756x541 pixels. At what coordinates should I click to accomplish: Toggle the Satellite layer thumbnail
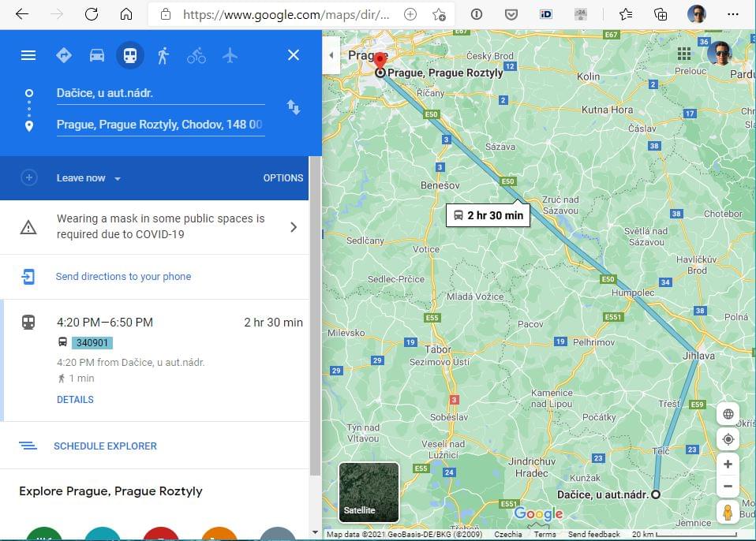click(x=369, y=492)
